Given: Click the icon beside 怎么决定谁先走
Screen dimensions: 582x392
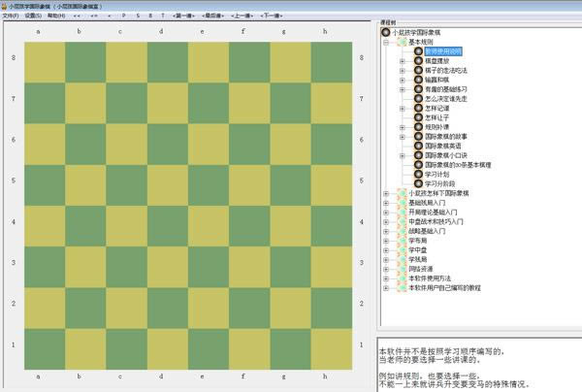Looking at the screenshot, I should [x=418, y=99].
